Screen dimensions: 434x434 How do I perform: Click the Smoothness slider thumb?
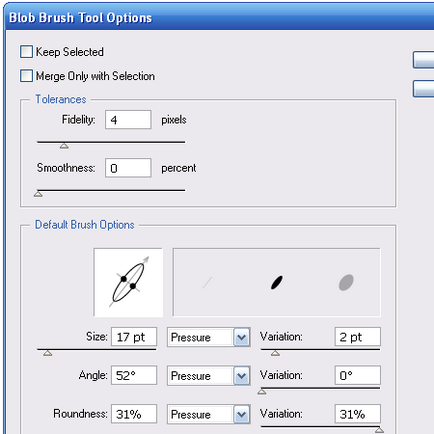point(38,194)
